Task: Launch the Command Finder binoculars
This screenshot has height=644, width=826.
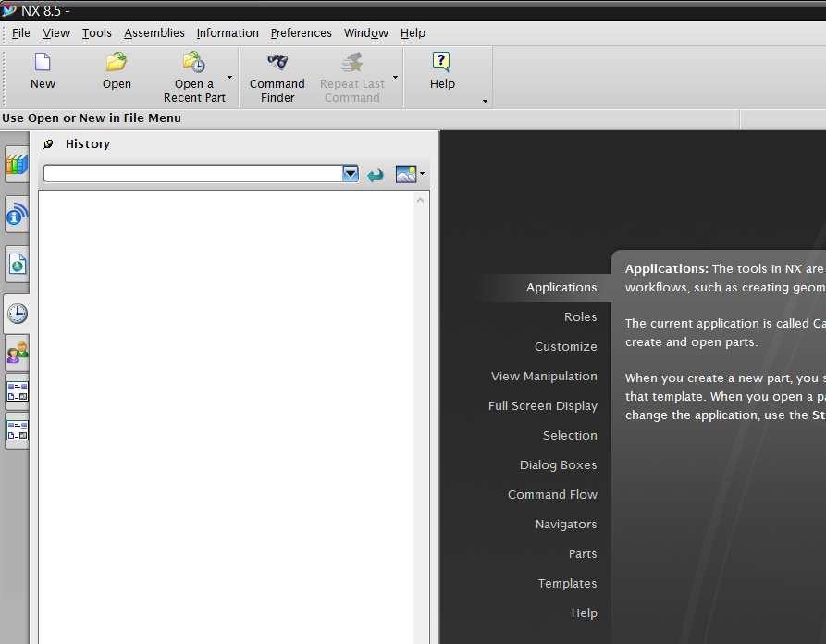Action: coord(277,62)
